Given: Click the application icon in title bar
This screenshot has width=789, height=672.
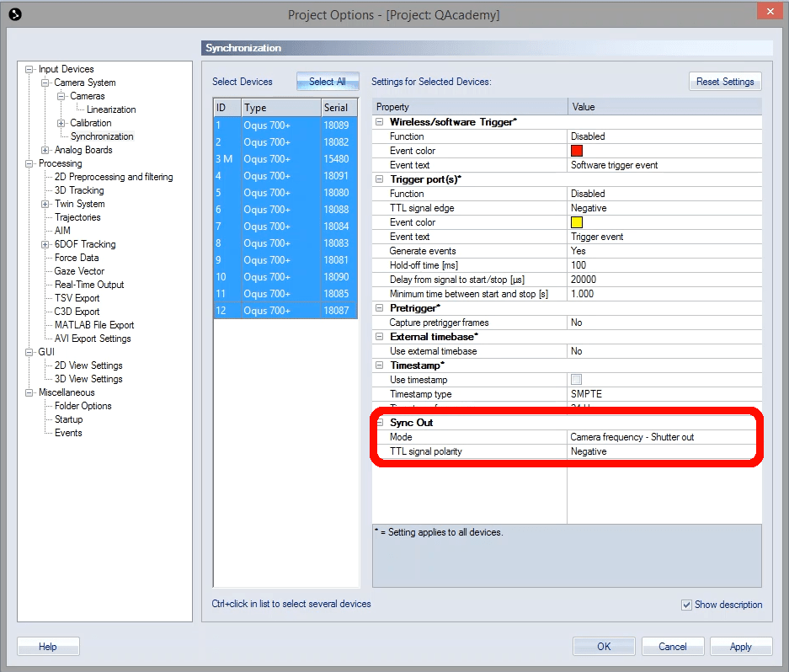Looking at the screenshot, I should 15,13.
